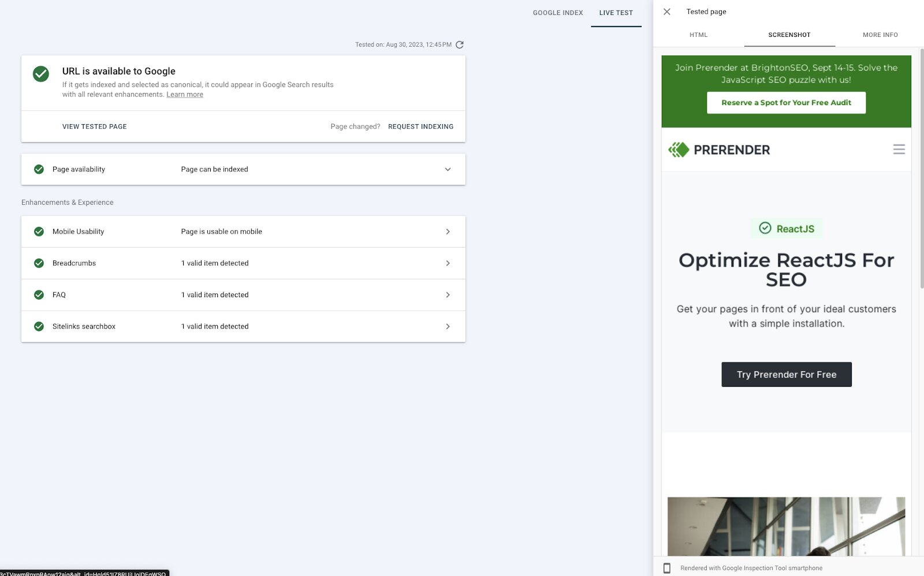The height and width of the screenshot is (576, 924).
Task: Click the Page availability checkmark icon
Action: [39, 169]
